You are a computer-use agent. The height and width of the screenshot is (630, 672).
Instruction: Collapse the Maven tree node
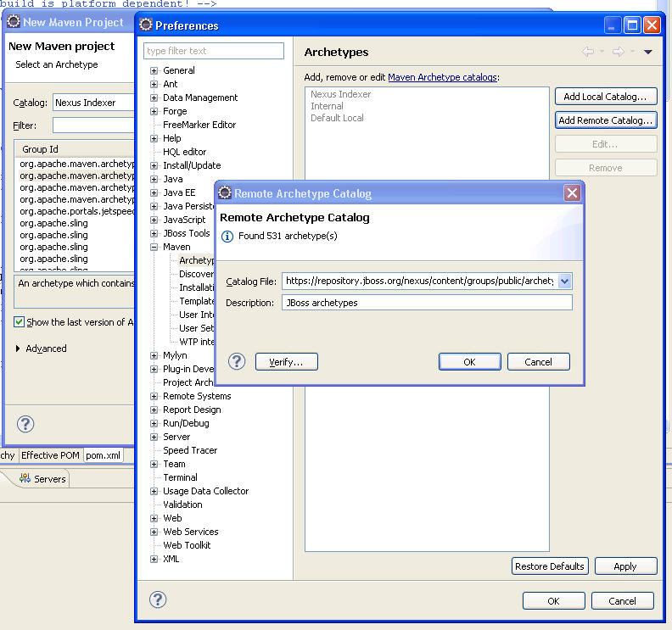pos(154,247)
